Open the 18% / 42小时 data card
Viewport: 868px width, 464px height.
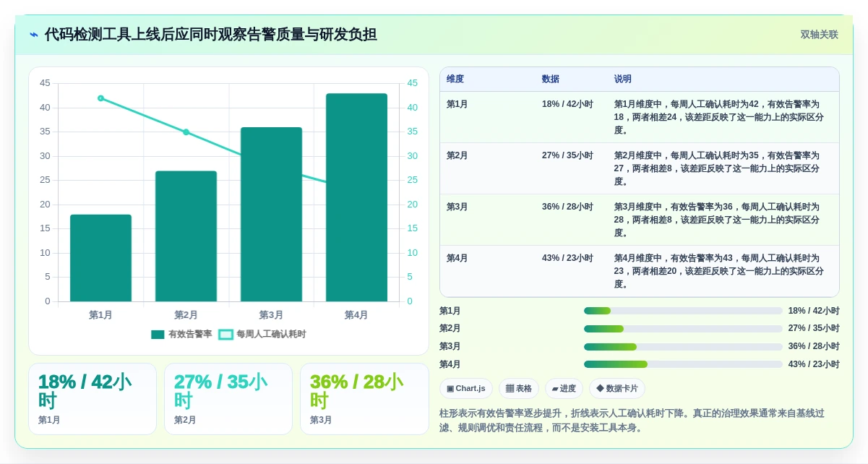[93, 399]
